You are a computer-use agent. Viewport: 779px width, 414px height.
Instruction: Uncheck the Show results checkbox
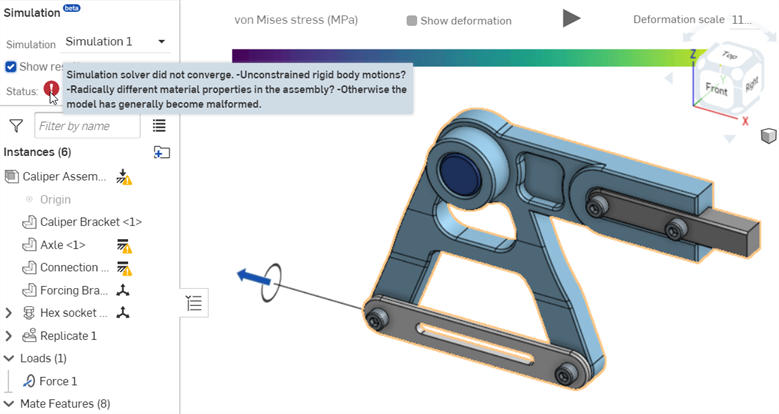click(11, 67)
